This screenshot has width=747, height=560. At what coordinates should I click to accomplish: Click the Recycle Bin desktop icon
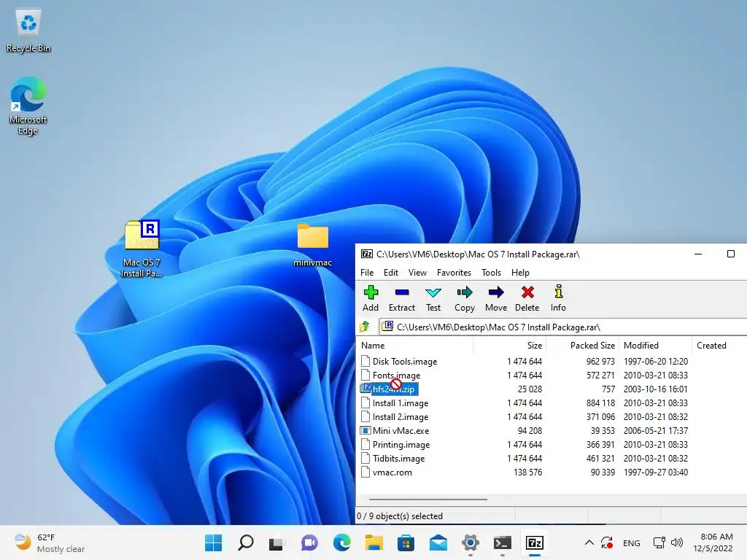(x=28, y=30)
